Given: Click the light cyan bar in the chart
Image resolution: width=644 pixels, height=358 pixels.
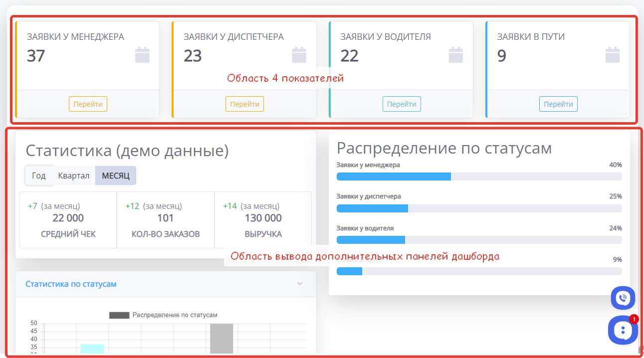Looking at the screenshot, I should click(x=92, y=349).
